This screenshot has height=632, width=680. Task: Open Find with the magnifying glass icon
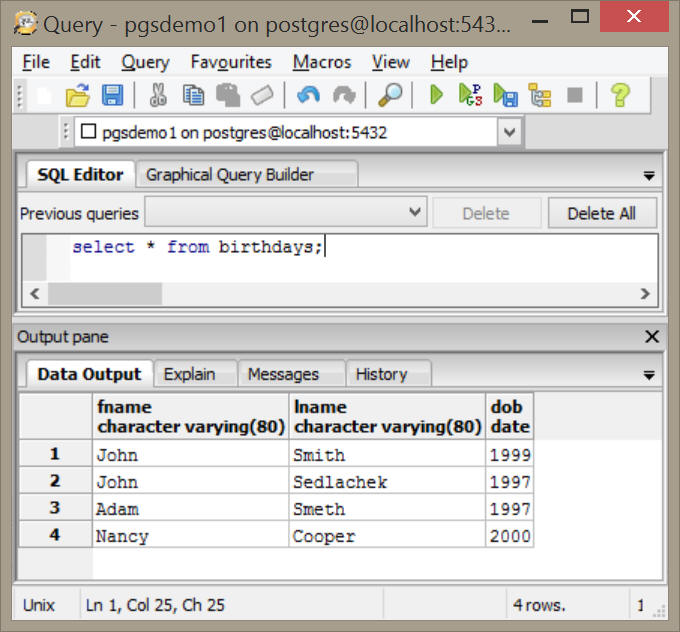390,95
